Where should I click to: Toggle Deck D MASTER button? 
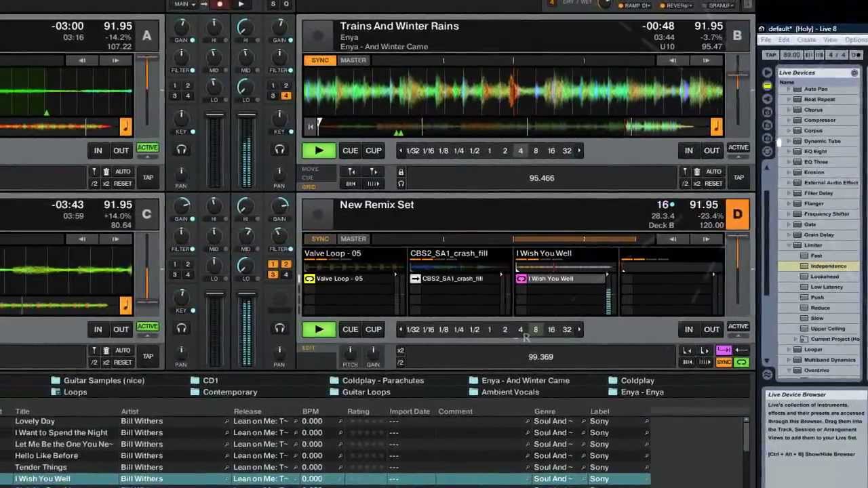(353, 239)
